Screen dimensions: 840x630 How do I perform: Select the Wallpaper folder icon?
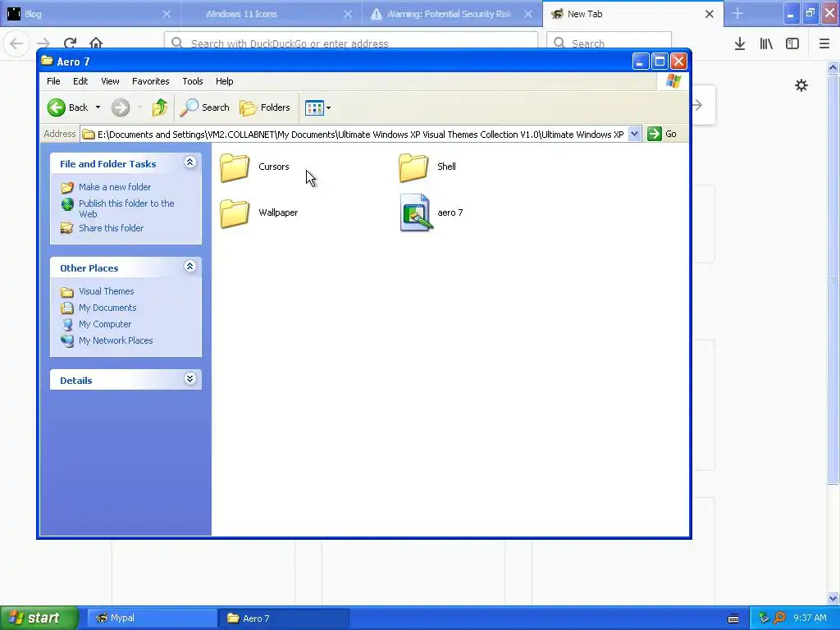[x=235, y=213]
